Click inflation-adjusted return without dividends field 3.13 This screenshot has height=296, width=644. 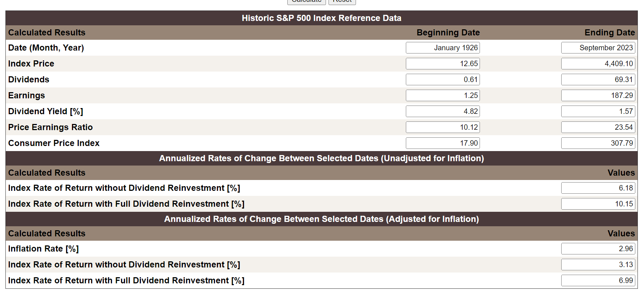[598, 265]
